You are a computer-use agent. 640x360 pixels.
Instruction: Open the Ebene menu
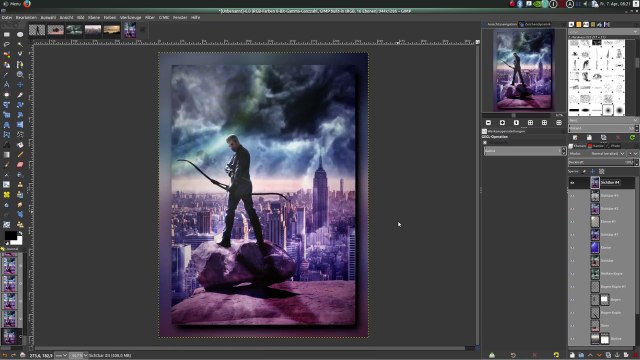tap(94, 18)
